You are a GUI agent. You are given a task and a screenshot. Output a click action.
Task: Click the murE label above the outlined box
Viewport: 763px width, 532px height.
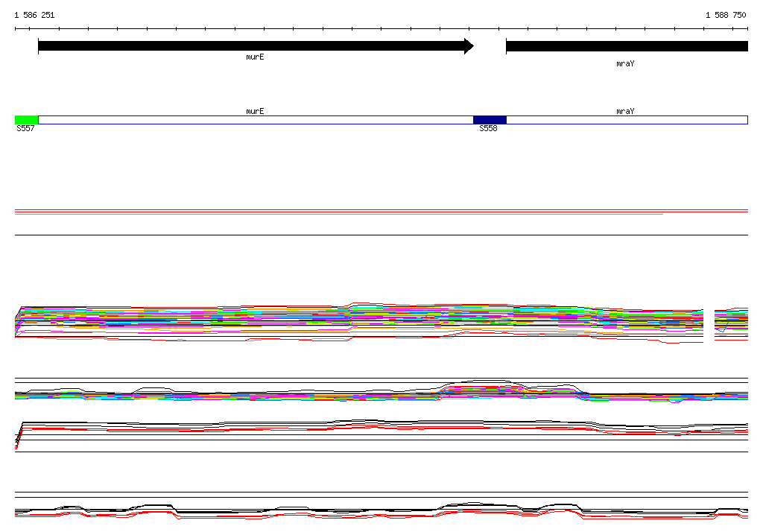pos(255,111)
